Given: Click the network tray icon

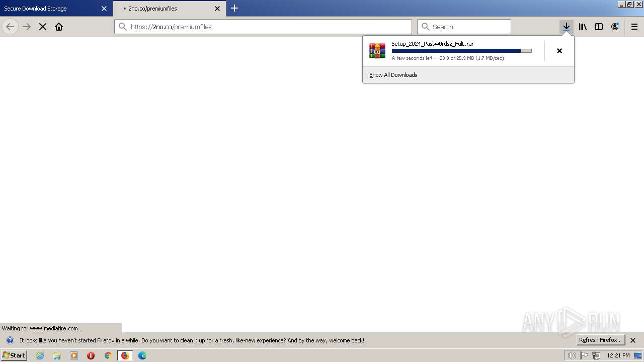Looking at the screenshot, I should point(596,355).
